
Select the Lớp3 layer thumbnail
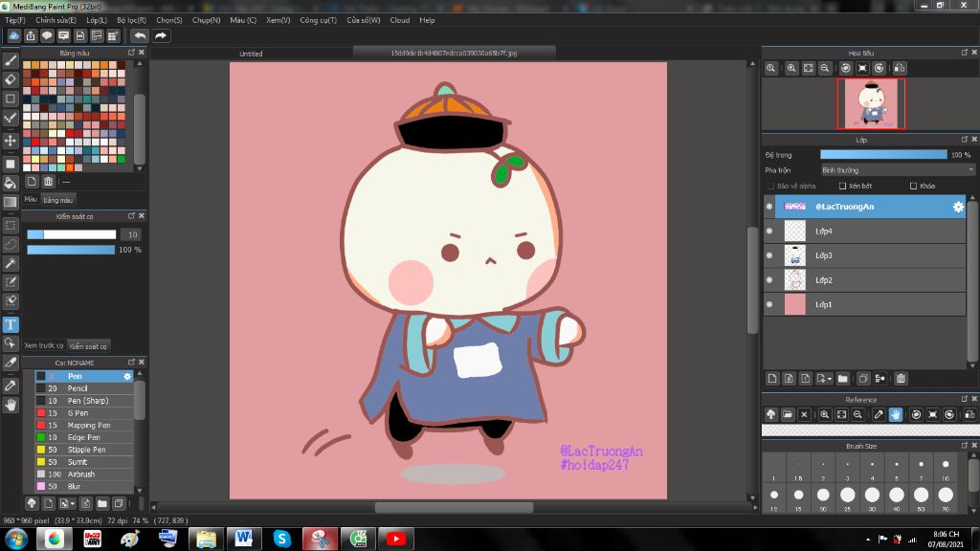[795, 255]
